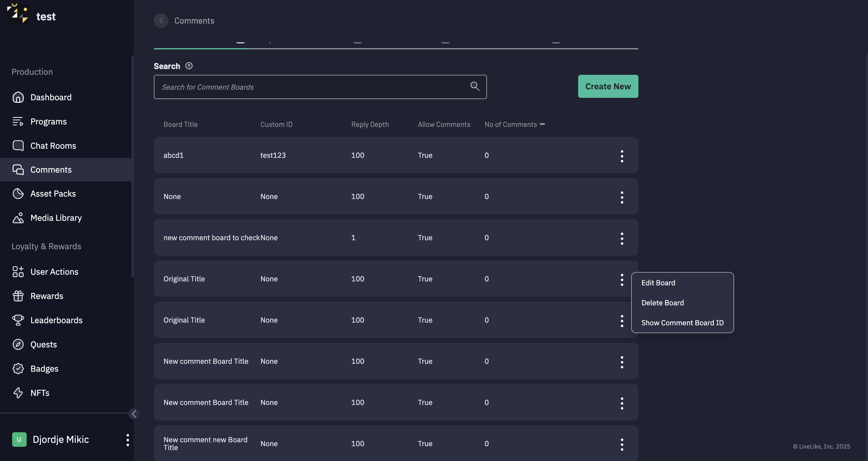Click the Asset Packs pie icon
This screenshot has width=868, height=461.
click(x=18, y=194)
